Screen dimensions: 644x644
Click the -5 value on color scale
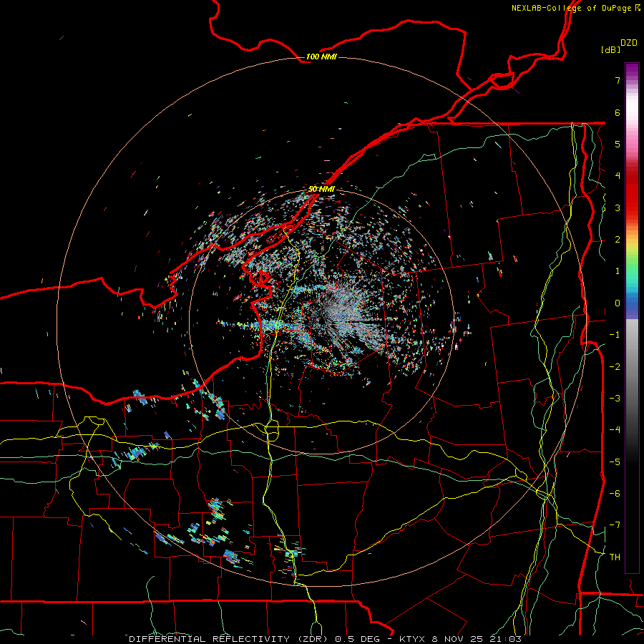pyautogui.click(x=615, y=462)
